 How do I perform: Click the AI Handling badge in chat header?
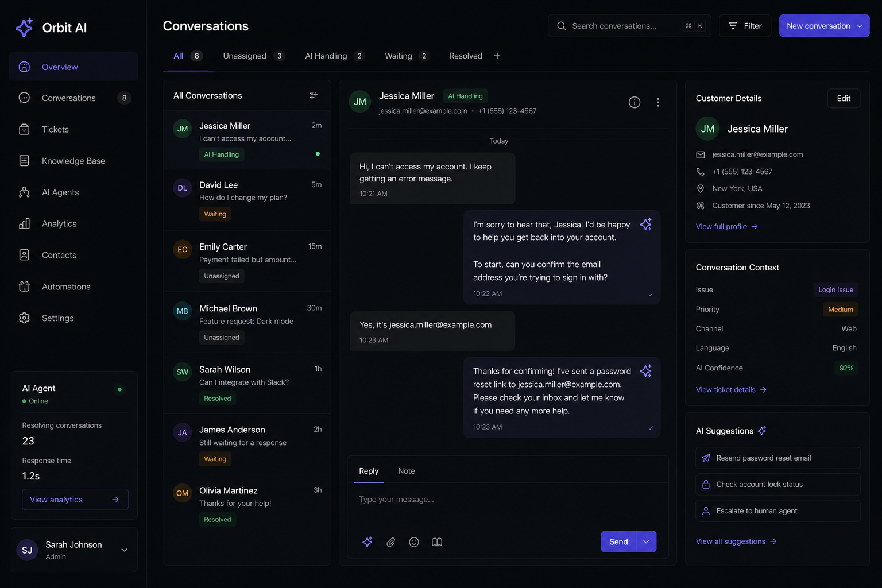[x=465, y=96]
